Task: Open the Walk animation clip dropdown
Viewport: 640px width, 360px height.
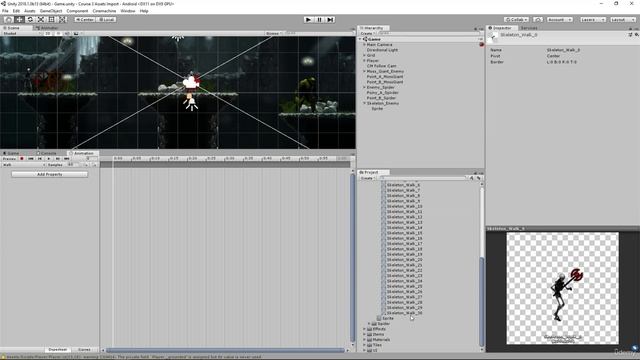Action: [x=23, y=164]
